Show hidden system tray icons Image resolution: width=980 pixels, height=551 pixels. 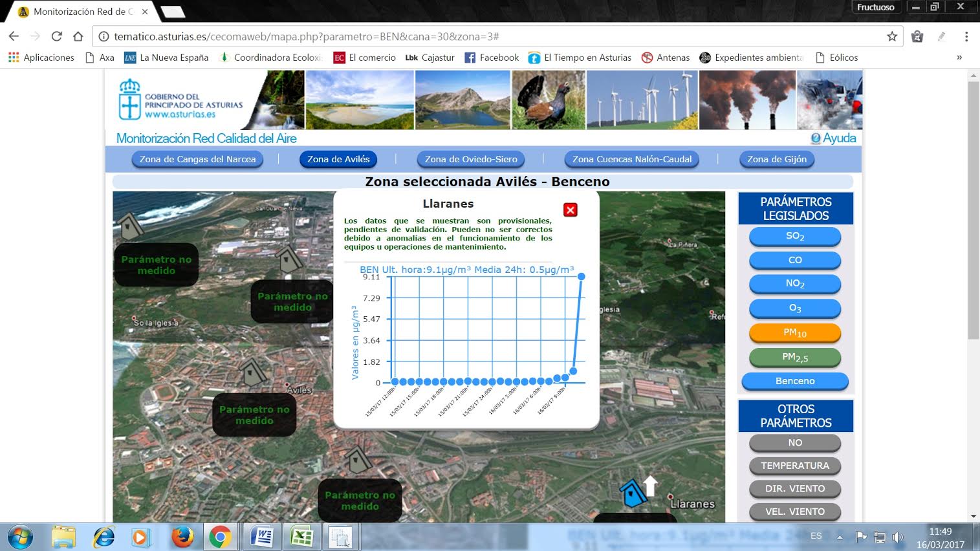[x=840, y=537]
